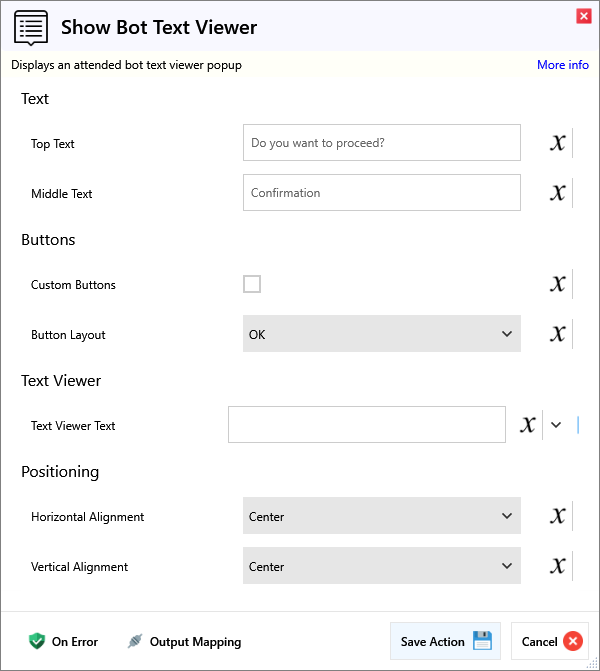Click the variable icon beside Top Text
The width and height of the screenshot is (600, 671).
[558, 143]
